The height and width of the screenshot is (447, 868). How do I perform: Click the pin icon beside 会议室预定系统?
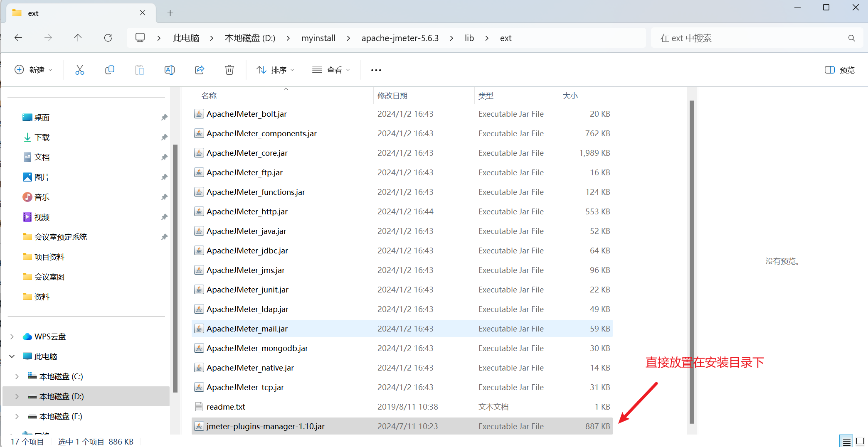(x=164, y=237)
